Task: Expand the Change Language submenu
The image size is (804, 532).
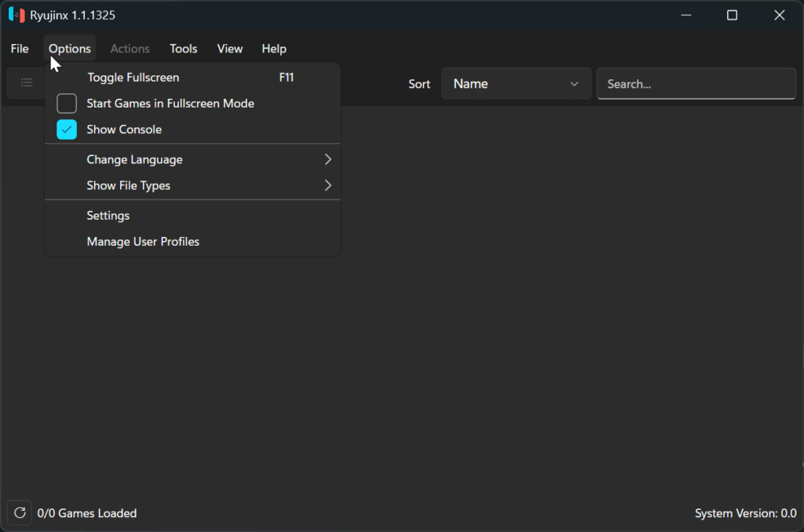Action: (193, 159)
